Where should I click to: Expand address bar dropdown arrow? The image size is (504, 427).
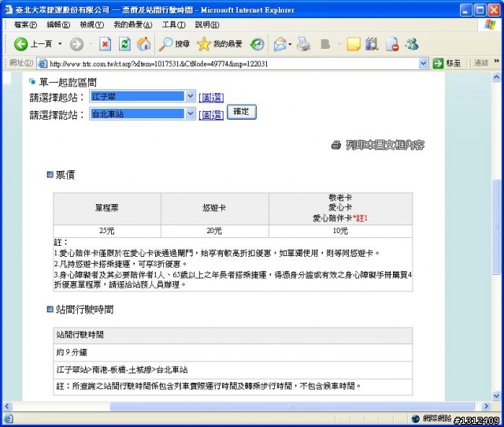coord(424,64)
